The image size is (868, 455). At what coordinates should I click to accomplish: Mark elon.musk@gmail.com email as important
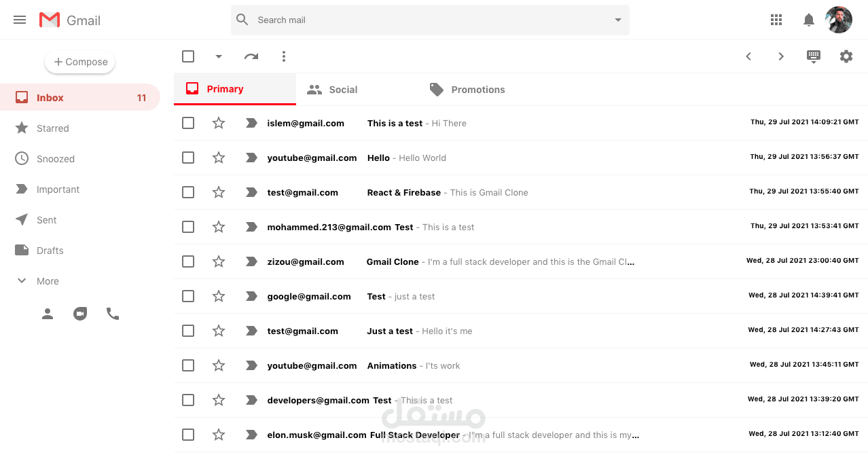coord(251,435)
